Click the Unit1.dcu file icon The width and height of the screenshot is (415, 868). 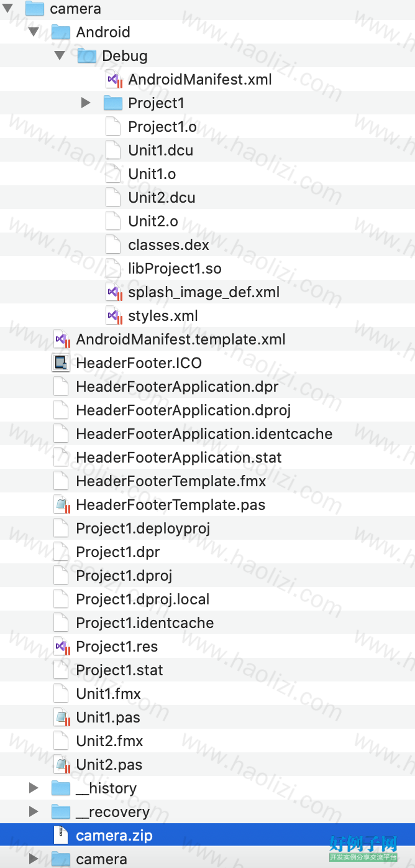coord(112,150)
